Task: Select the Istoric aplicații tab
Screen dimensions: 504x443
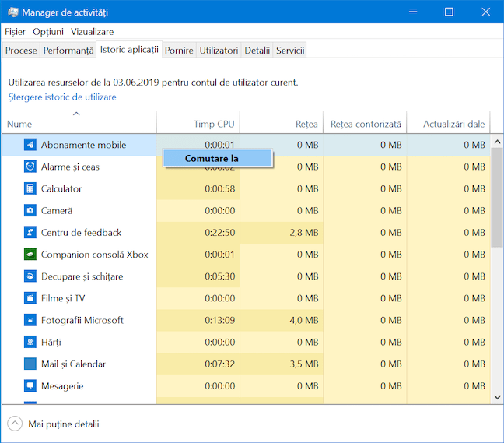Action: click(x=129, y=50)
